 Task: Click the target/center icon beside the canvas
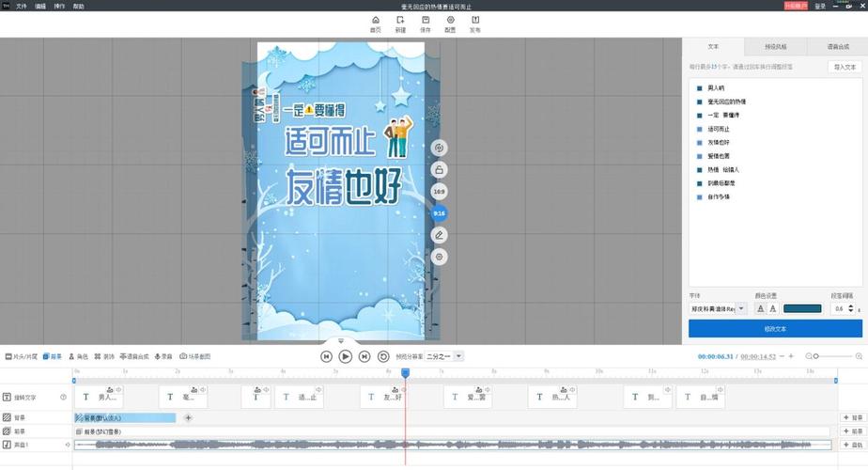click(439, 148)
